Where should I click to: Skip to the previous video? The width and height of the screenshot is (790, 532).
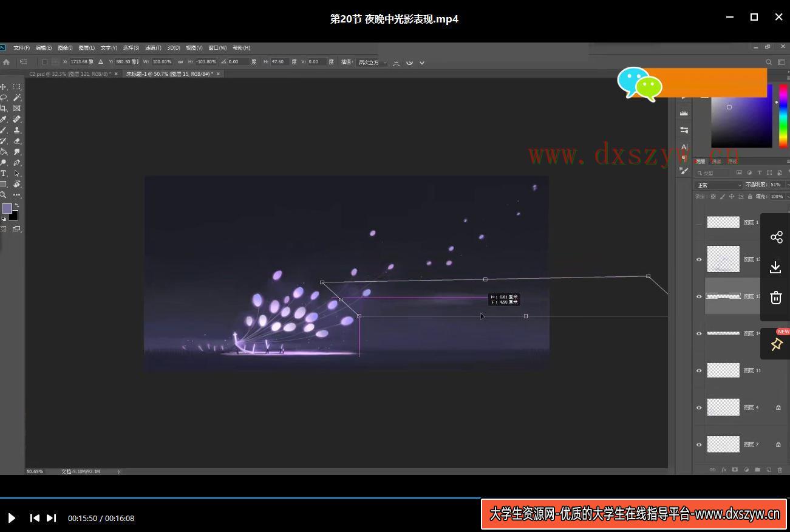coord(35,518)
